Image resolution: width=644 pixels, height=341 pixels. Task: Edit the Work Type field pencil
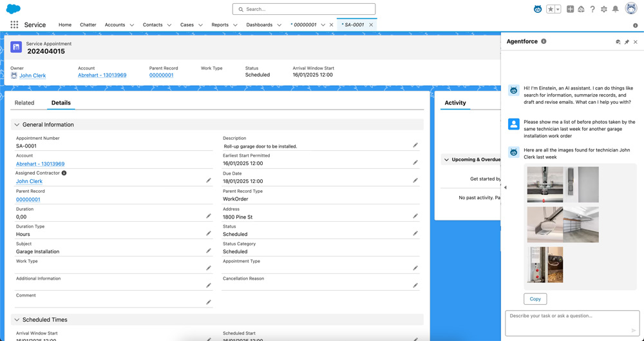(x=209, y=268)
